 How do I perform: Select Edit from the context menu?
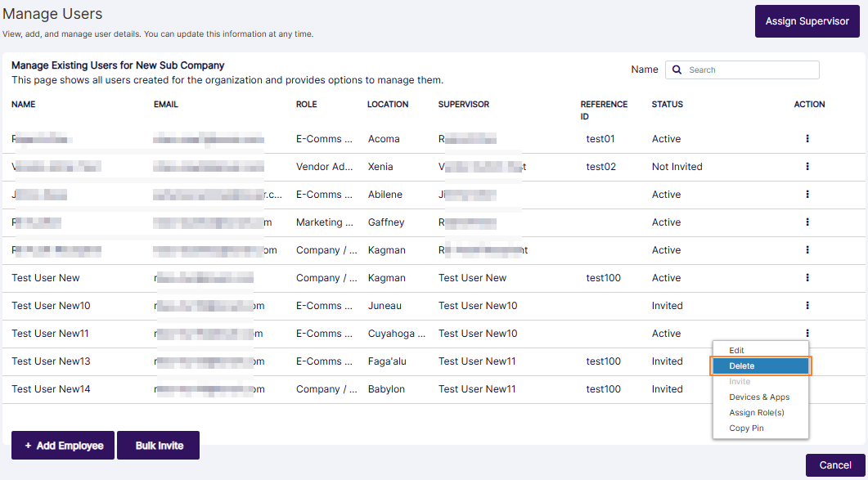tap(736, 351)
